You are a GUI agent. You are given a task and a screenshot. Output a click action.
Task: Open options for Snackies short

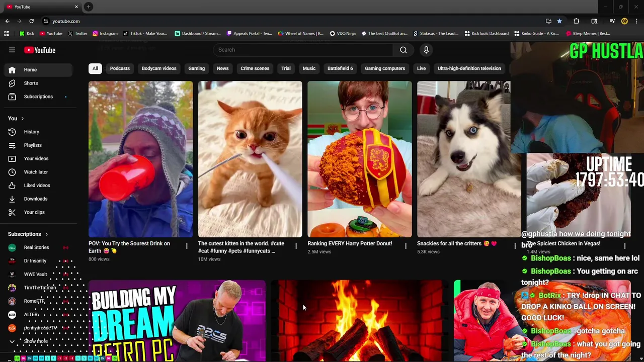(x=515, y=246)
